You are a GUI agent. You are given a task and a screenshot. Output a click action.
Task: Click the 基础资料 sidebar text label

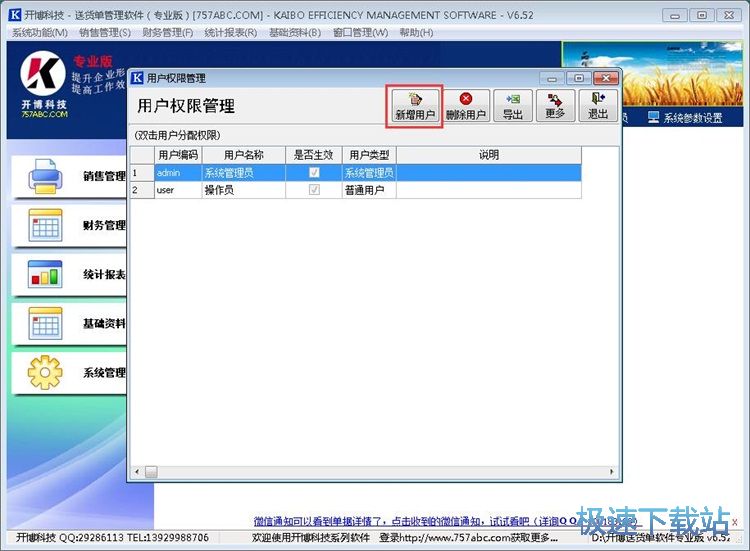tap(104, 323)
